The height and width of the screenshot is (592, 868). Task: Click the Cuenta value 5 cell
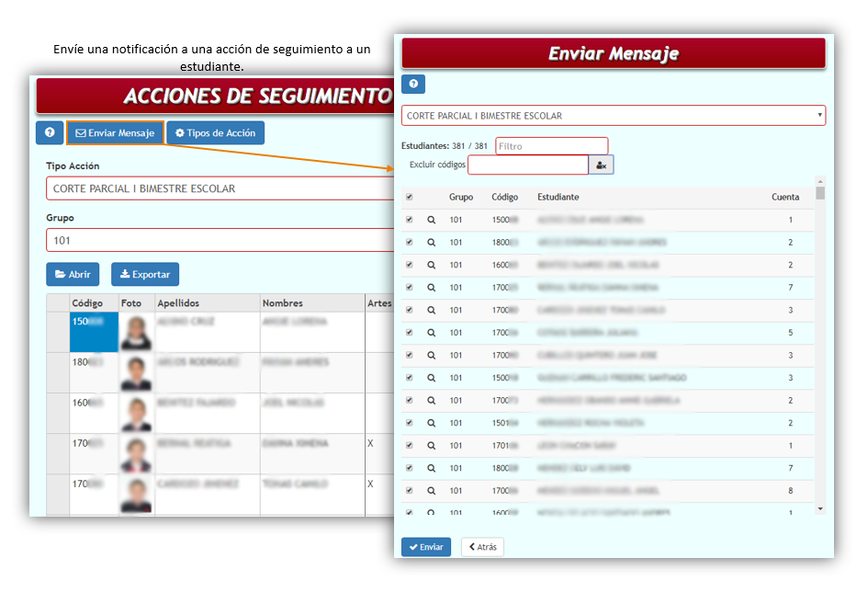point(791,333)
